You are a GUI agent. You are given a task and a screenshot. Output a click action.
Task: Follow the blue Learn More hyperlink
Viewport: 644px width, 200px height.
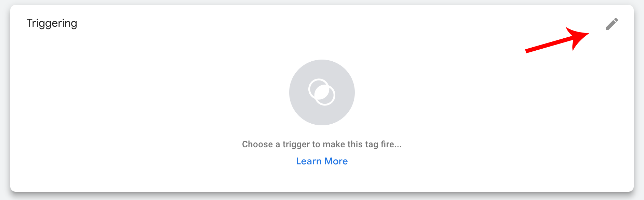[322, 161]
